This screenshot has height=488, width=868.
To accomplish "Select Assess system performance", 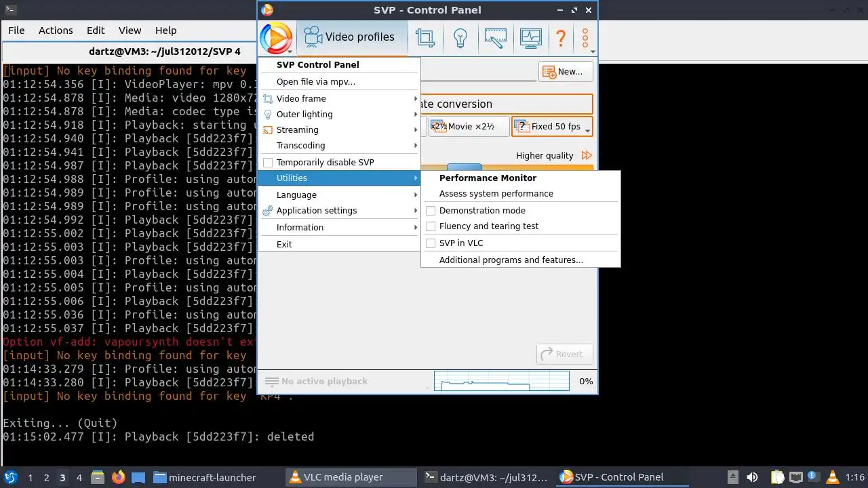I will pos(520,194).
